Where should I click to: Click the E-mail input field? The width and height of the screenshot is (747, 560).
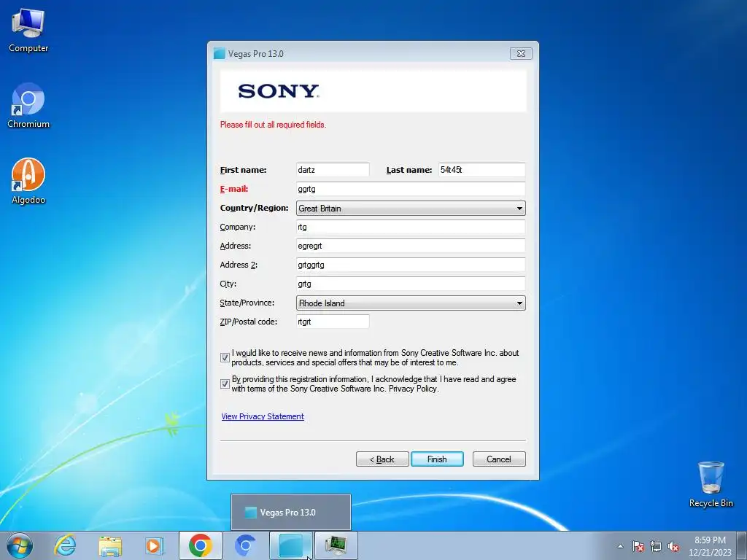coord(411,189)
